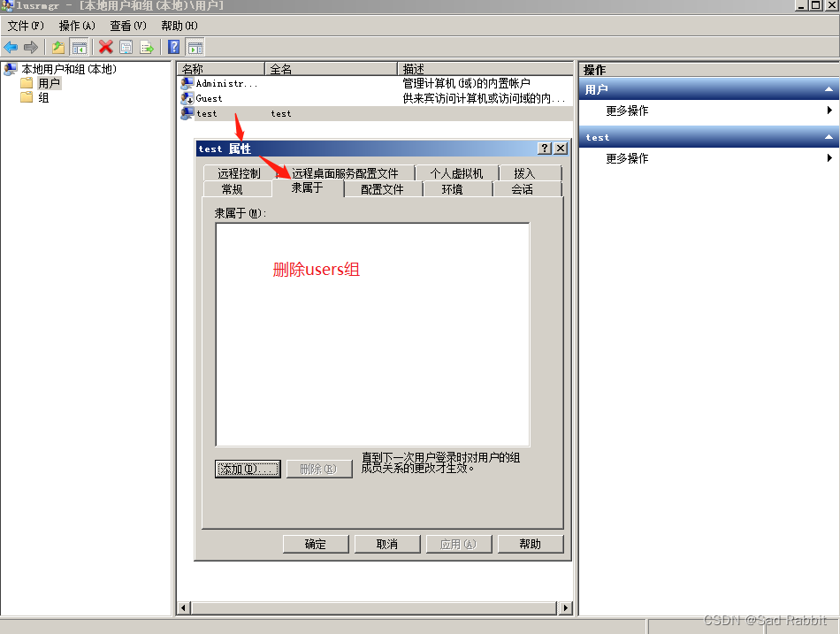The image size is (840, 634).
Task: Click the gray Forward arrow in toolbar
Action: pyautogui.click(x=31, y=48)
